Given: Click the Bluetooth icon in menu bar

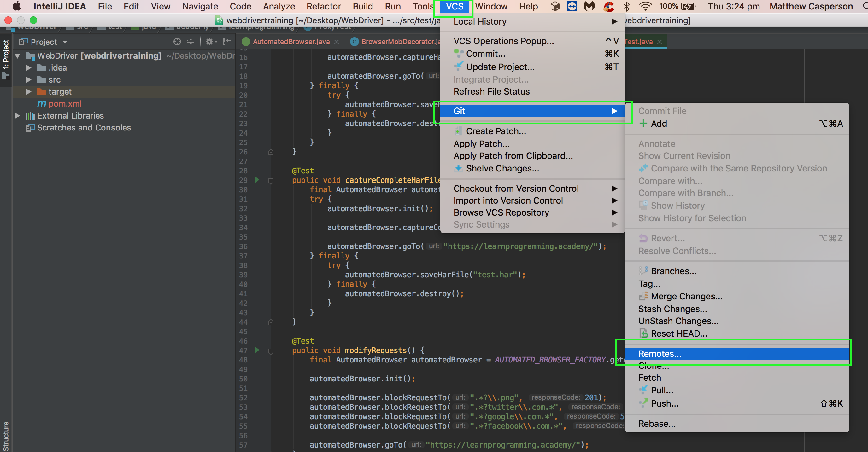Looking at the screenshot, I should pyautogui.click(x=627, y=6).
